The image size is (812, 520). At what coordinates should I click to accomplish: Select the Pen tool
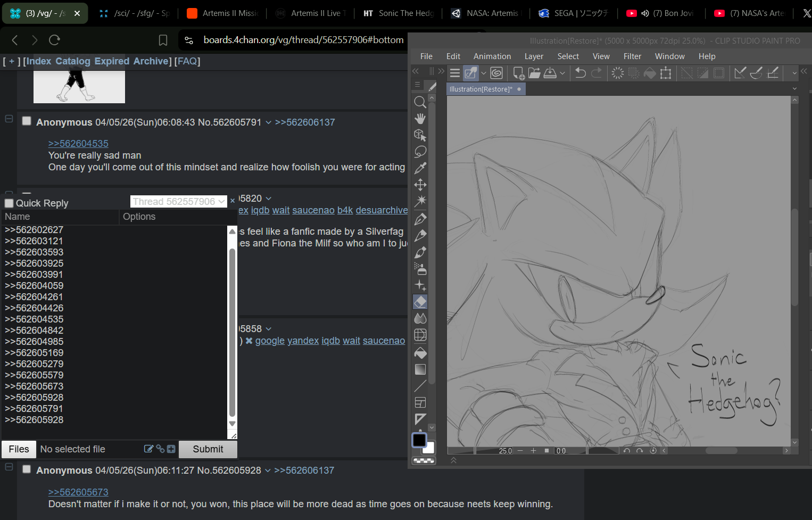pyautogui.click(x=420, y=219)
